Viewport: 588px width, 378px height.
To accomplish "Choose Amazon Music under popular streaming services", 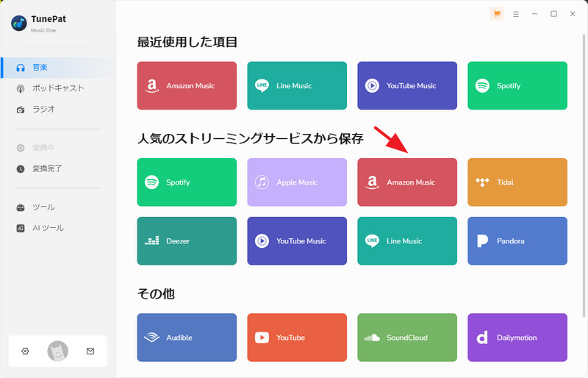I will (407, 182).
